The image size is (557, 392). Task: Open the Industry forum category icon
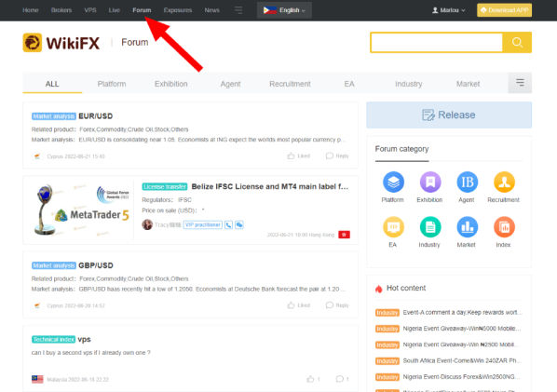(430, 227)
